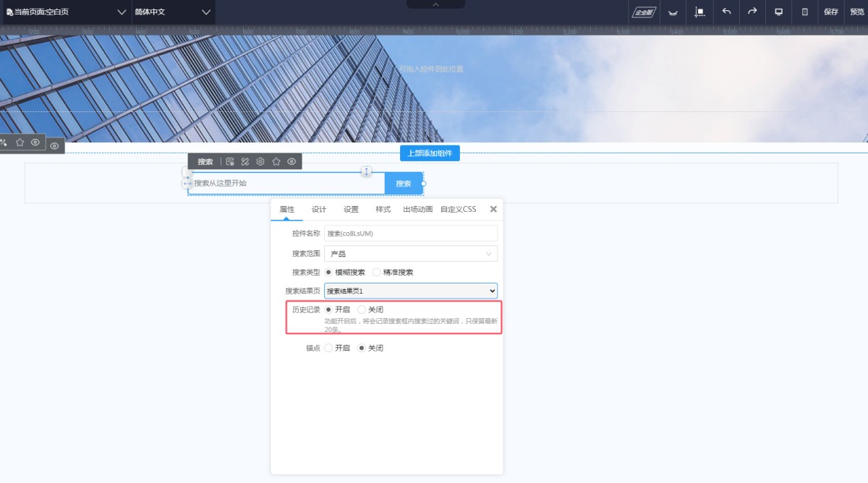The height and width of the screenshot is (483, 868).
Task: Click the closed-eye hide icon in top toolbar
Action: pyautogui.click(x=673, y=12)
